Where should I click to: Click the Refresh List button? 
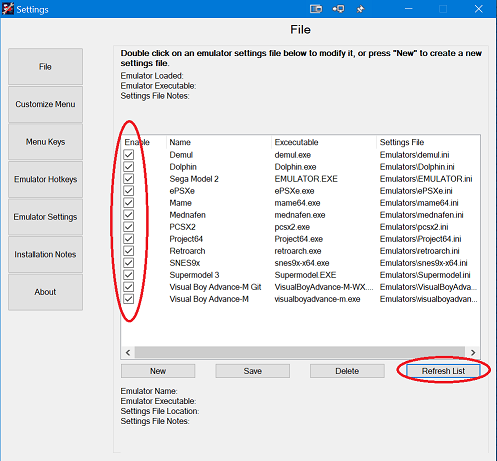click(x=443, y=371)
